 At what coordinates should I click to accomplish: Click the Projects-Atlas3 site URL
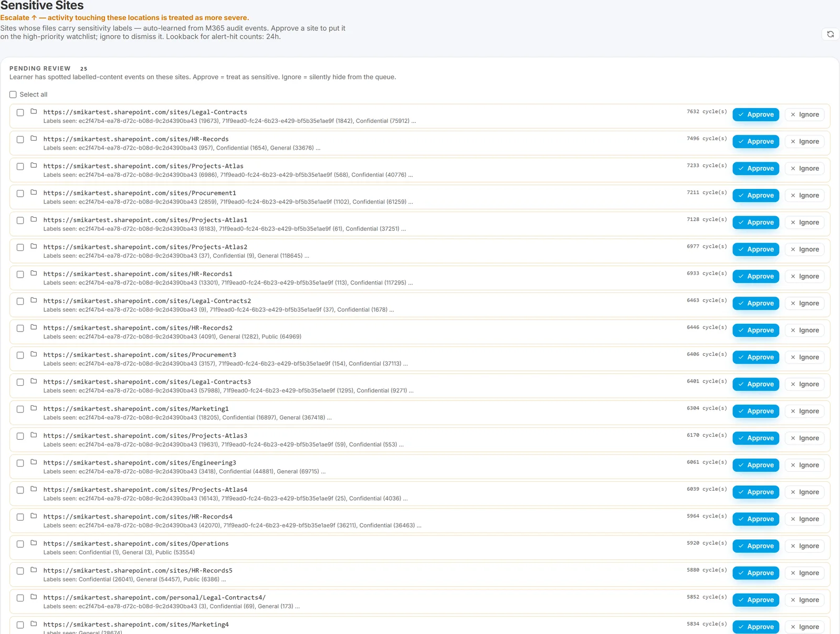point(145,436)
